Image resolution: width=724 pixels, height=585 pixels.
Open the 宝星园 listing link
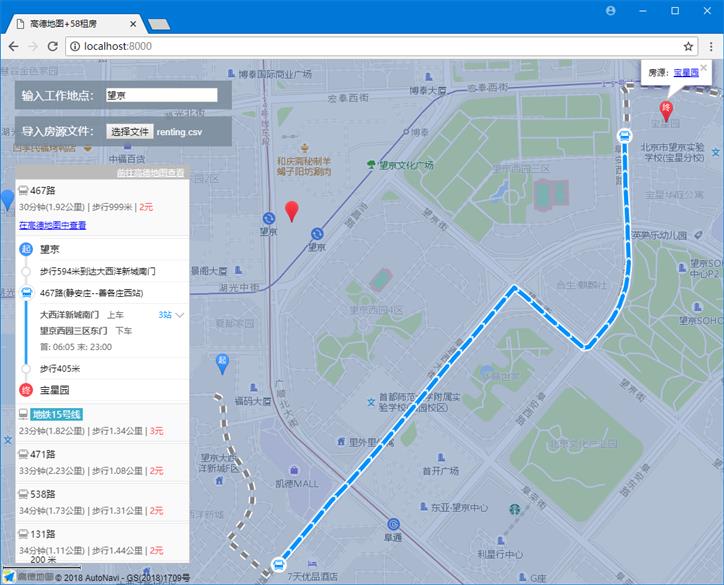(686, 72)
